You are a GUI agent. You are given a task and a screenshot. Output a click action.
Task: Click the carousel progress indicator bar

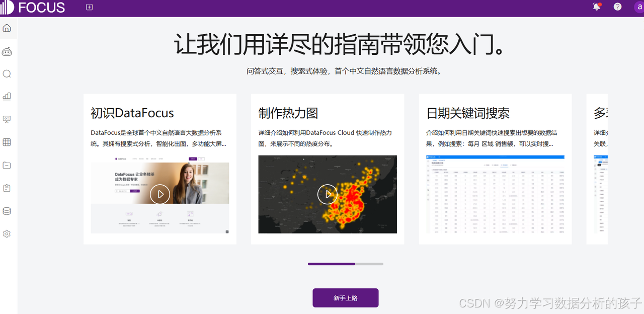(x=346, y=264)
